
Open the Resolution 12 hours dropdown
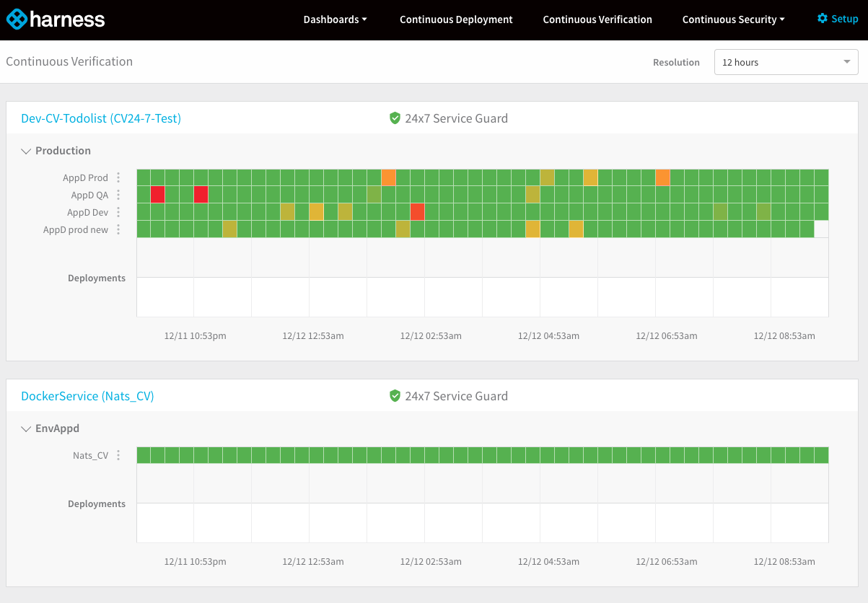(786, 62)
